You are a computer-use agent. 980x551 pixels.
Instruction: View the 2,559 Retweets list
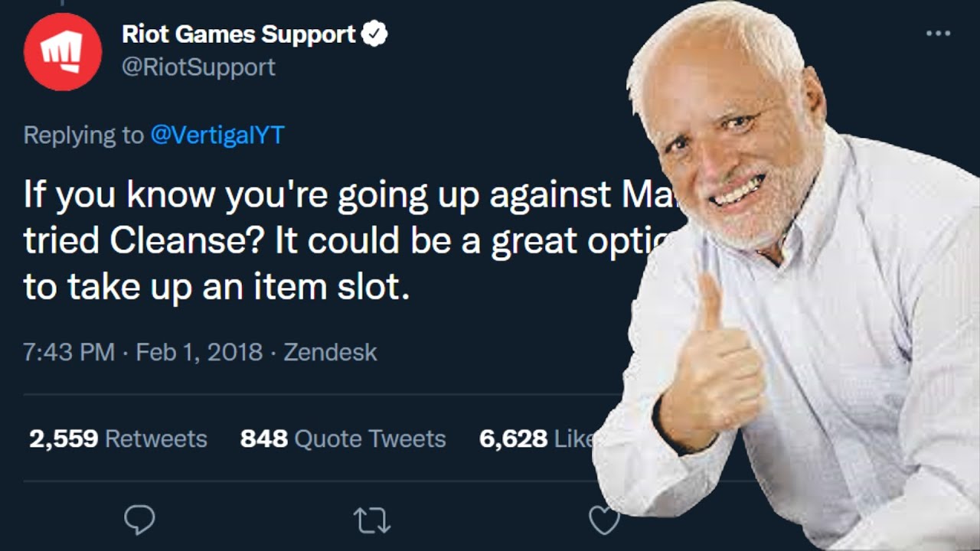[x=118, y=439]
